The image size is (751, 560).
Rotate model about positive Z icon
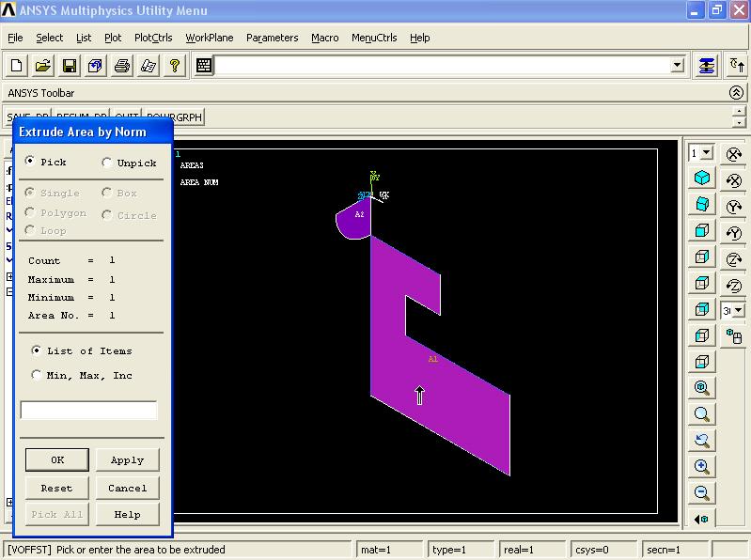click(734, 259)
